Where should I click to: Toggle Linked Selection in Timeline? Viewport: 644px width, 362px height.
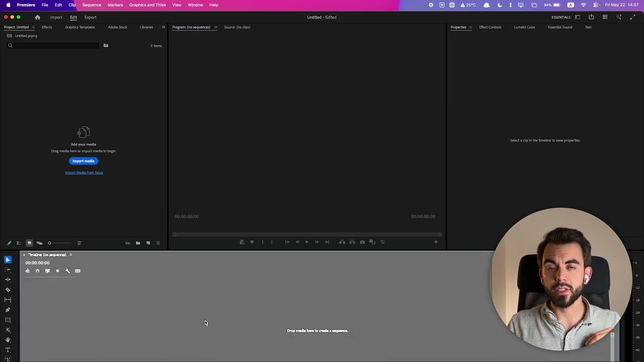click(x=47, y=271)
